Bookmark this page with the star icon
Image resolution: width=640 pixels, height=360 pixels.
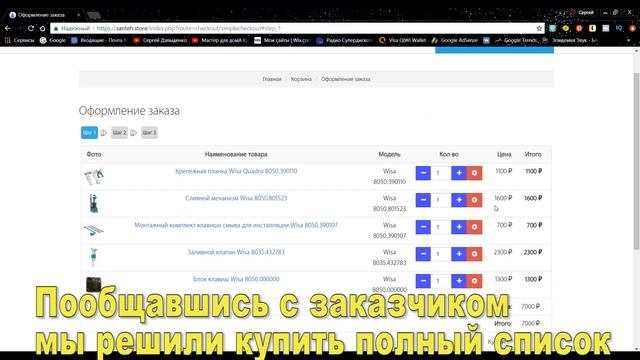tap(539, 28)
